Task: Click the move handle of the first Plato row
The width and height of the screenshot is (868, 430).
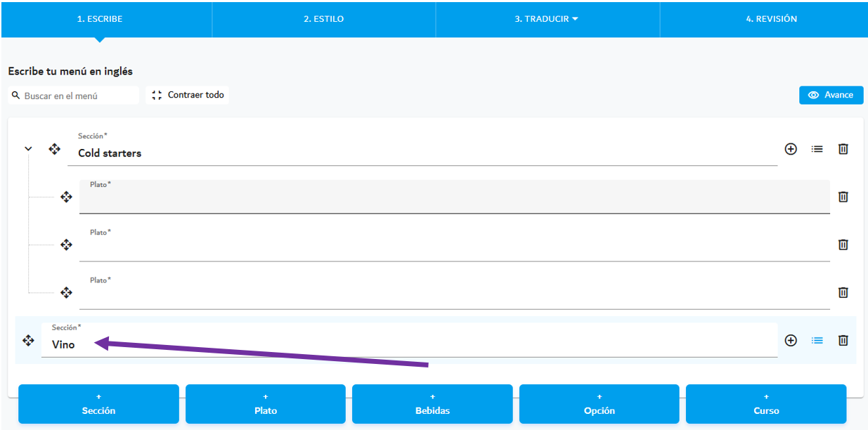Action: pos(66,197)
